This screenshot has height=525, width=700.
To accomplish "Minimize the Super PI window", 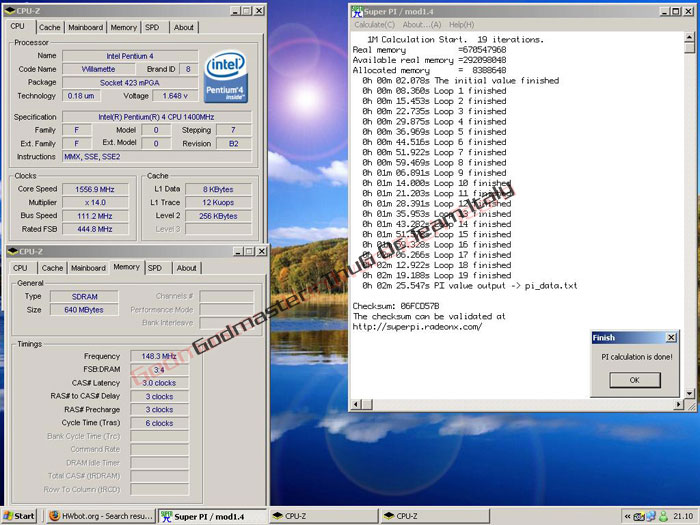I will (665, 12).
